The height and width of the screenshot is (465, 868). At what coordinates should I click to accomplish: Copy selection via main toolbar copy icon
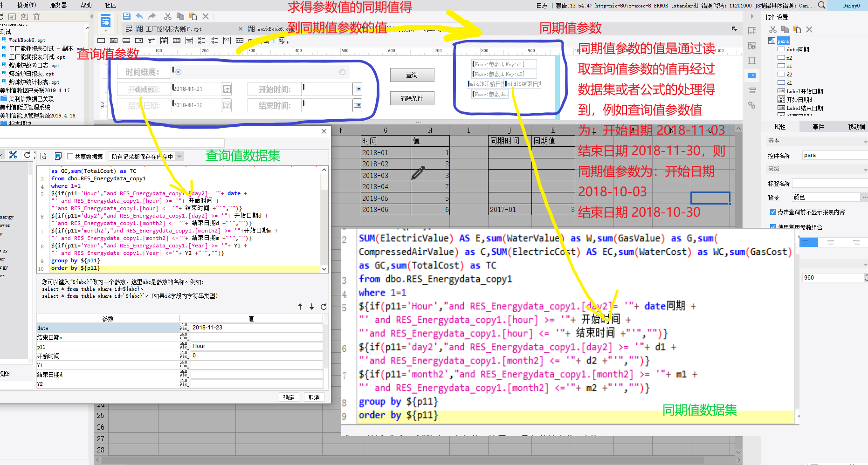tap(180, 16)
